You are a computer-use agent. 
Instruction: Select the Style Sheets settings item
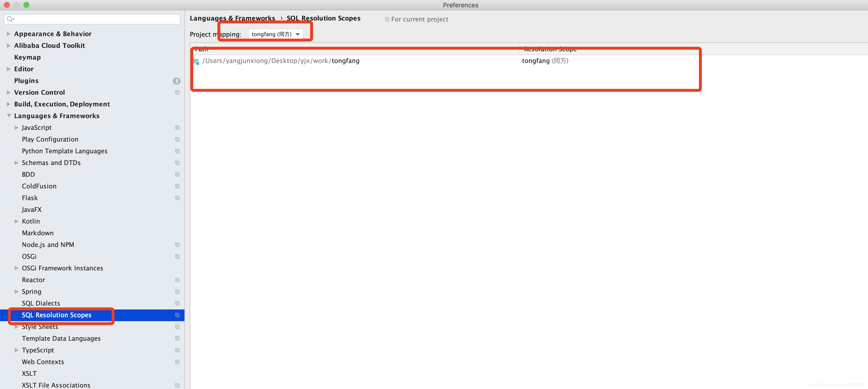40,326
